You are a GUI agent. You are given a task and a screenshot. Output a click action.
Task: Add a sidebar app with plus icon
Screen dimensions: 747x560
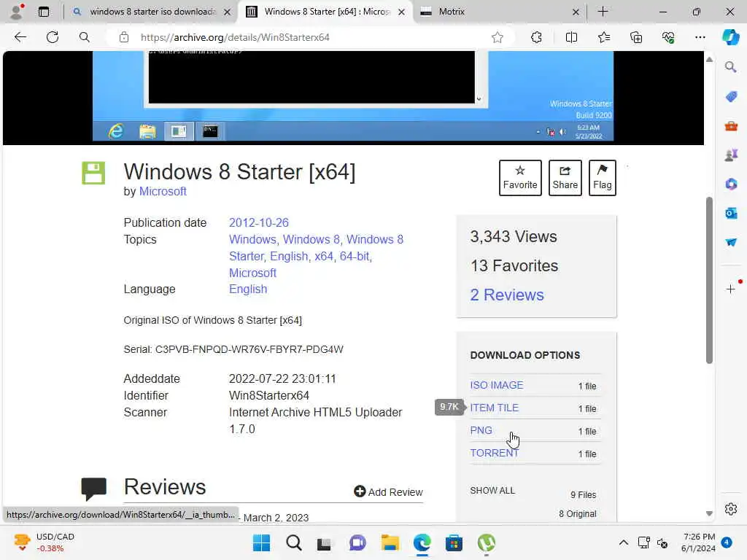click(x=731, y=289)
